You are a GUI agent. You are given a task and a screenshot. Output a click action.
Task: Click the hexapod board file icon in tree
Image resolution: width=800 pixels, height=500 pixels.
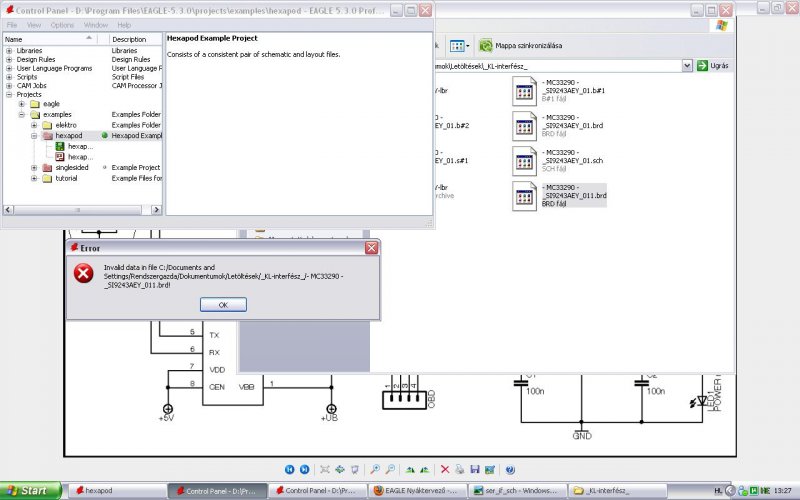[x=60, y=146]
